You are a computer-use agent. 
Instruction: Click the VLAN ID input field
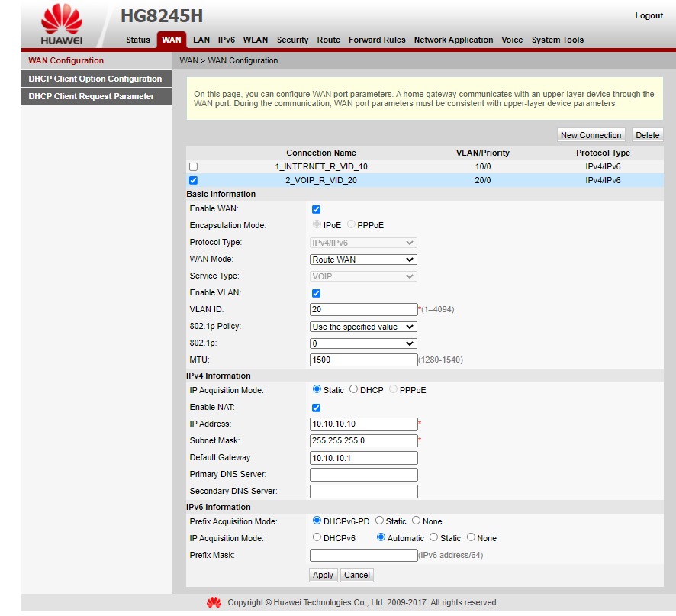pyautogui.click(x=363, y=309)
